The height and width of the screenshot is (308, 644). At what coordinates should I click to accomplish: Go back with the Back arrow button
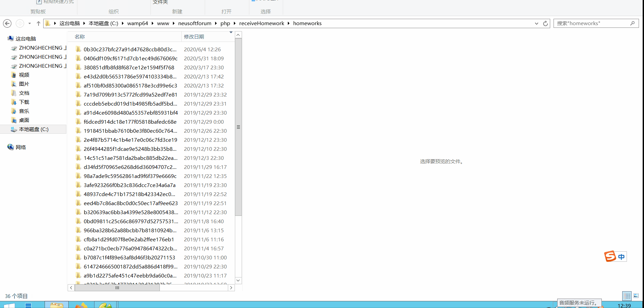click(7, 23)
